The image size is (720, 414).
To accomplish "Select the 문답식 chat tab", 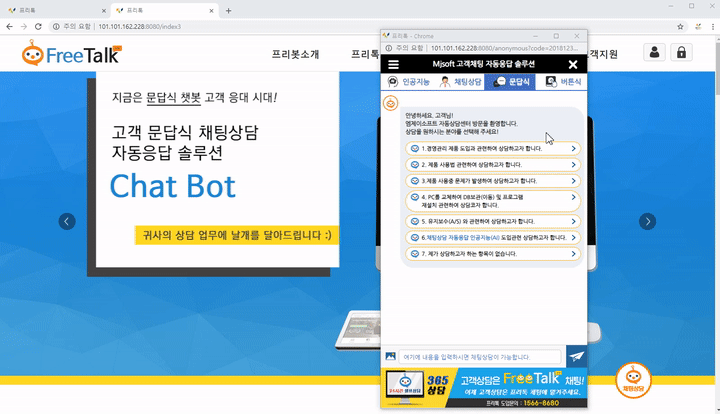I will click(510, 82).
